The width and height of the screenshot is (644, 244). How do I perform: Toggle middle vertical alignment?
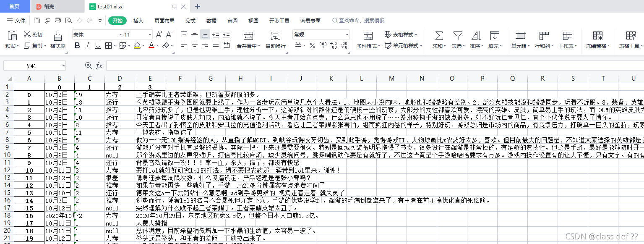194,34
